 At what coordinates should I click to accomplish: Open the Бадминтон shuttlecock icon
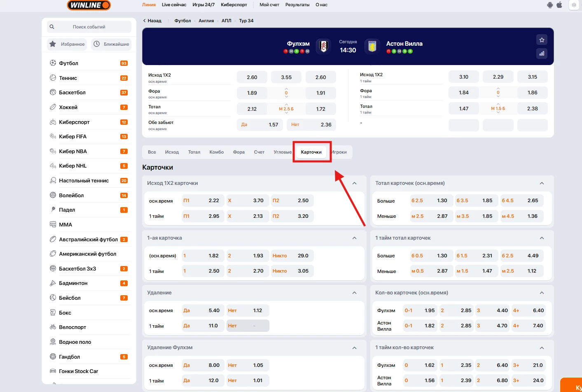click(53, 283)
